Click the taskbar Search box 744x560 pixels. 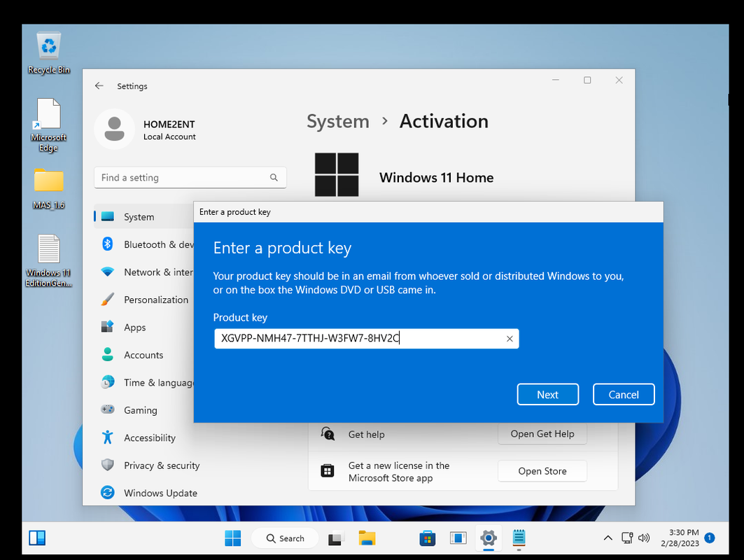[x=285, y=538]
